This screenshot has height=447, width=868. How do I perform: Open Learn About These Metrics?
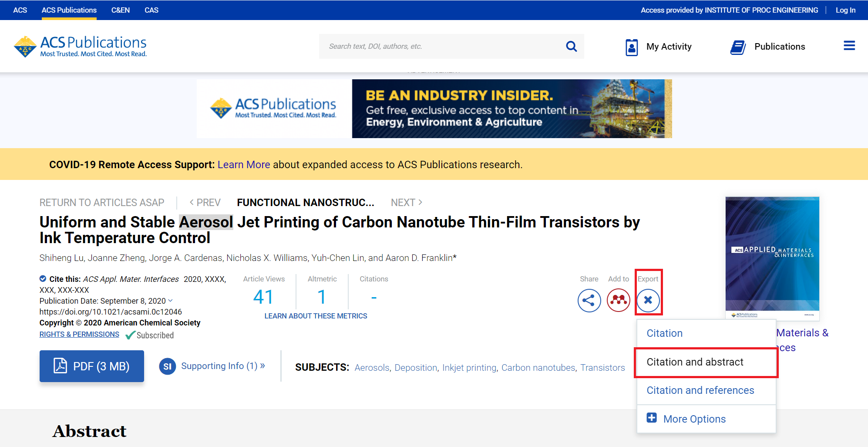click(x=316, y=316)
